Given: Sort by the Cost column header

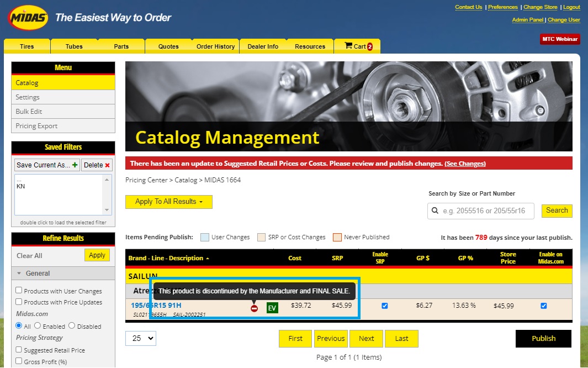Looking at the screenshot, I should [295, 258].
